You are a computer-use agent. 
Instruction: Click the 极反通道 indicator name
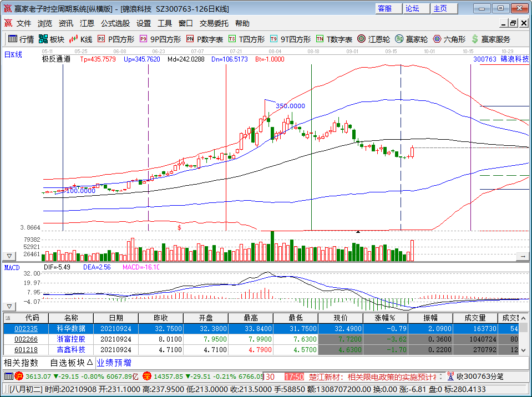[57, 59]
